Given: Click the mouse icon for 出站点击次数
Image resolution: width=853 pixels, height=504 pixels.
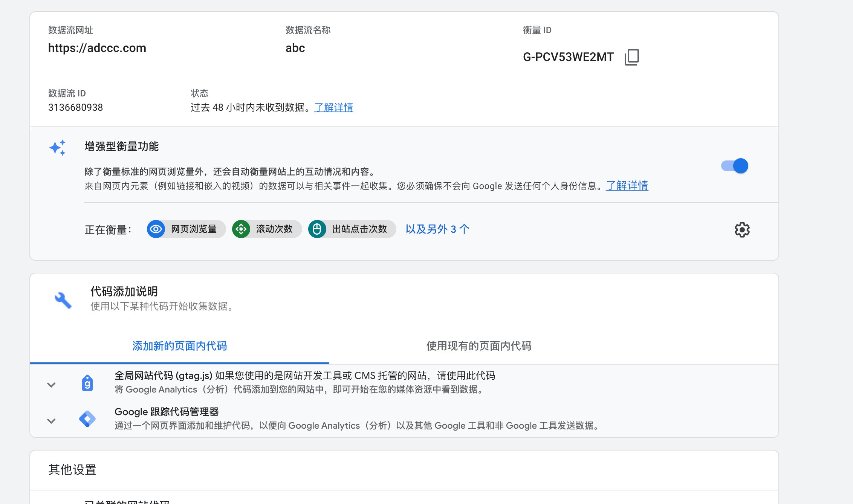Looking at the screenshot, I should (317, 229).
